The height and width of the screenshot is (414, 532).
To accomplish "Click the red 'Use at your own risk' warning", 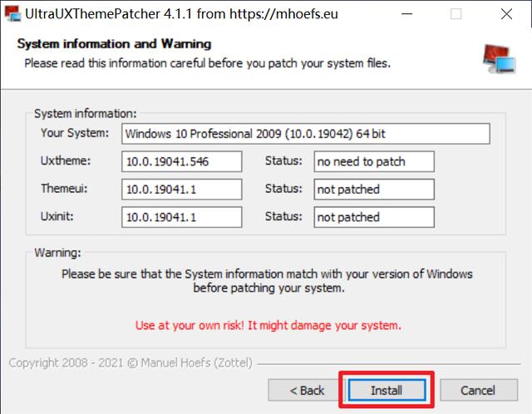I will [268, 325].
